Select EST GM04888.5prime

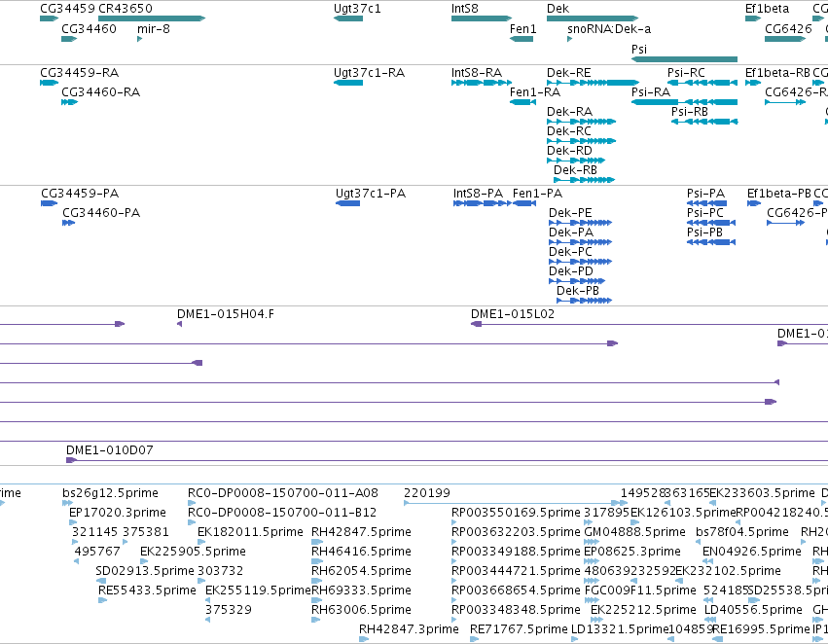click(592, 542)
